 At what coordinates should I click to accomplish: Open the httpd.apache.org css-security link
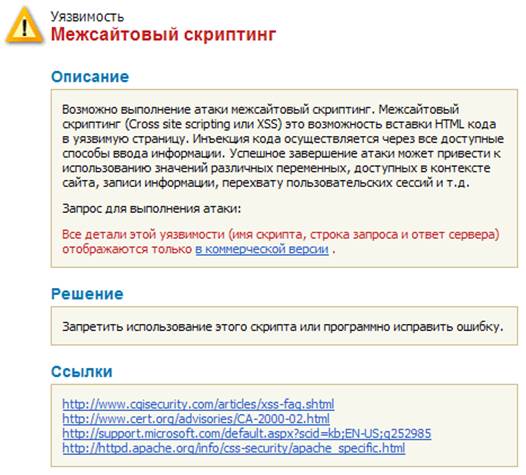pyautogui.click(x=234, y=448)
